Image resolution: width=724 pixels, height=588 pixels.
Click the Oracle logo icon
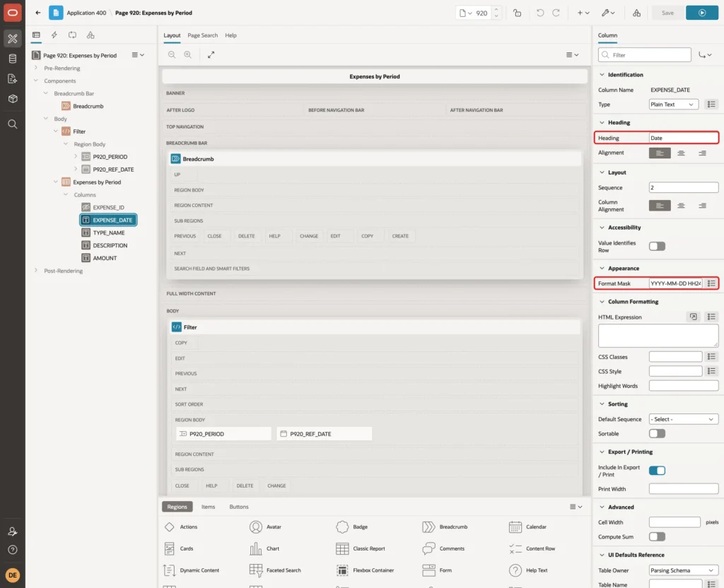click(13, 13)
